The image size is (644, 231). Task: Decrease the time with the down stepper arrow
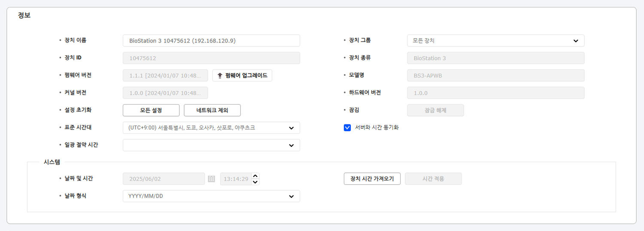pyautogui.click(x=255, y=182)
